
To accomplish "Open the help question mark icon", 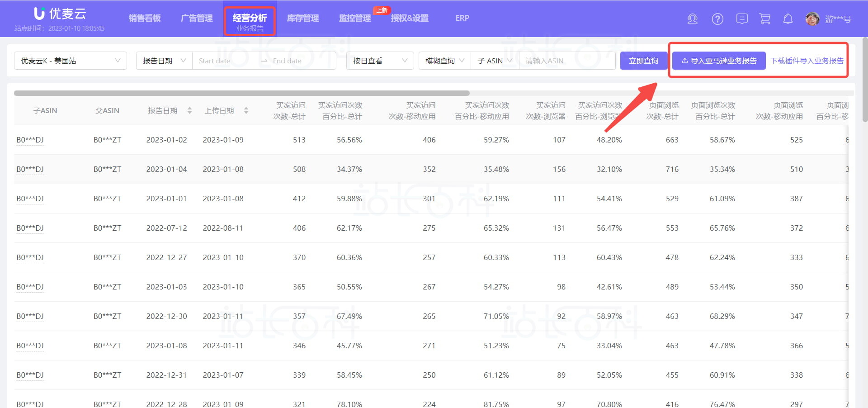I will click(717, 19).
